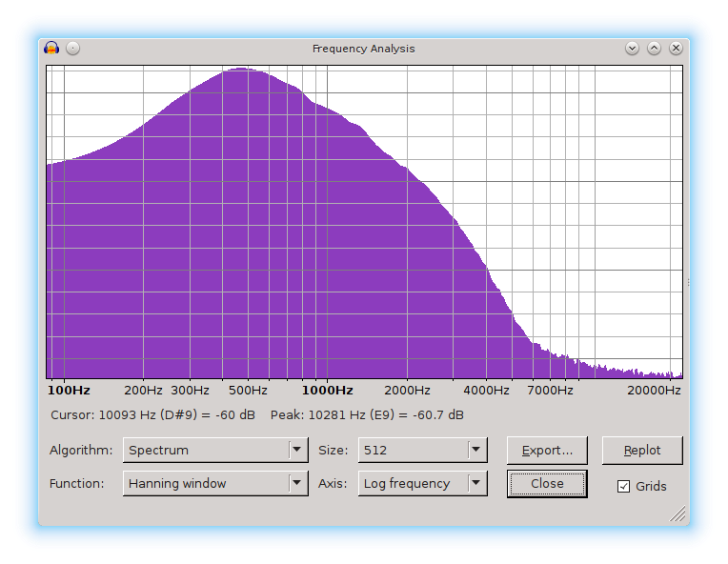Open the Size 512 dropdown
This screenshot has height=564, width=728.
coord(422,450)
